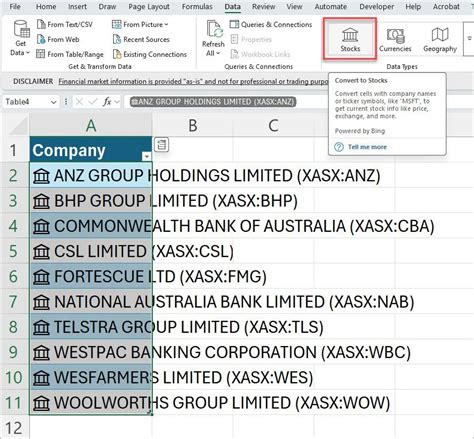Click the Woolworths Group stock icon
Image resolution: width=474 pixels, height=439 pixels.
(41, 403)
